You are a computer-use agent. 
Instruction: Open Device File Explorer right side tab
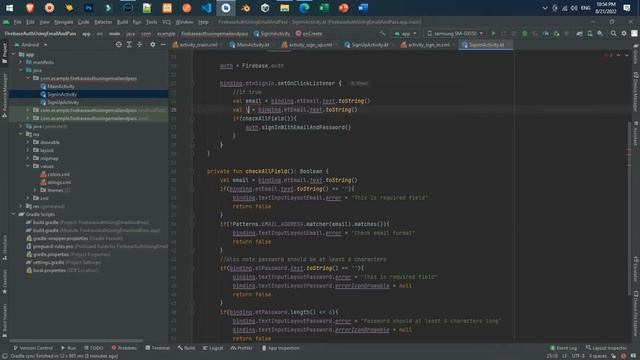tap(636, 313)
